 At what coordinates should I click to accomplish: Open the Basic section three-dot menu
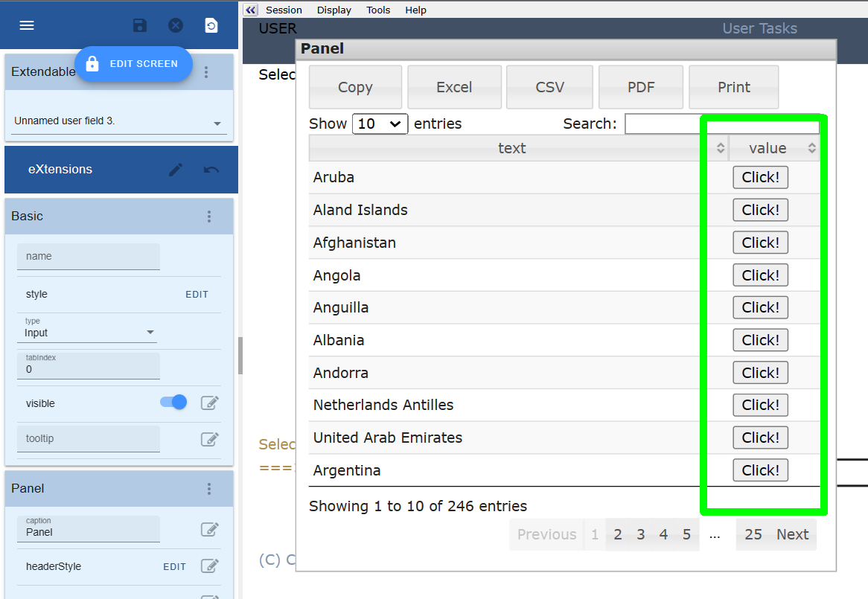(x=209, y=217)
